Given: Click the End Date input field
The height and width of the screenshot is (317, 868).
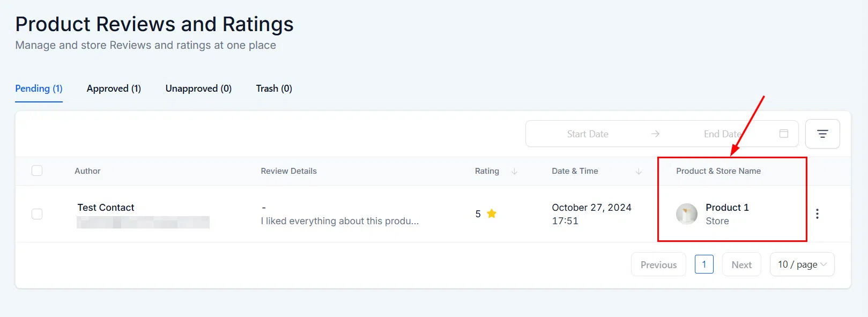Looking at the screenshot, I should 723,134.
